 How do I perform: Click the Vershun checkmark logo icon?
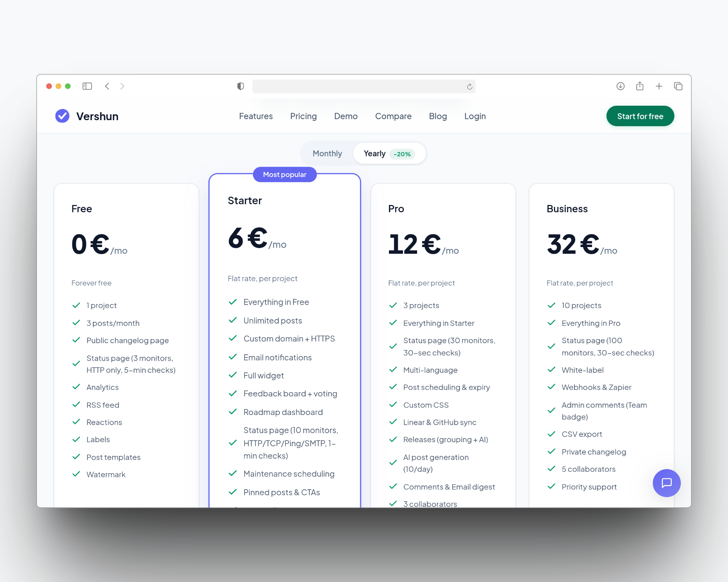click(62, 116)
